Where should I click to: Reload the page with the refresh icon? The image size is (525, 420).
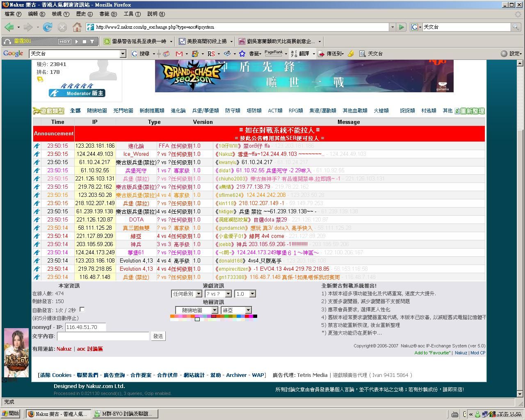48,27
